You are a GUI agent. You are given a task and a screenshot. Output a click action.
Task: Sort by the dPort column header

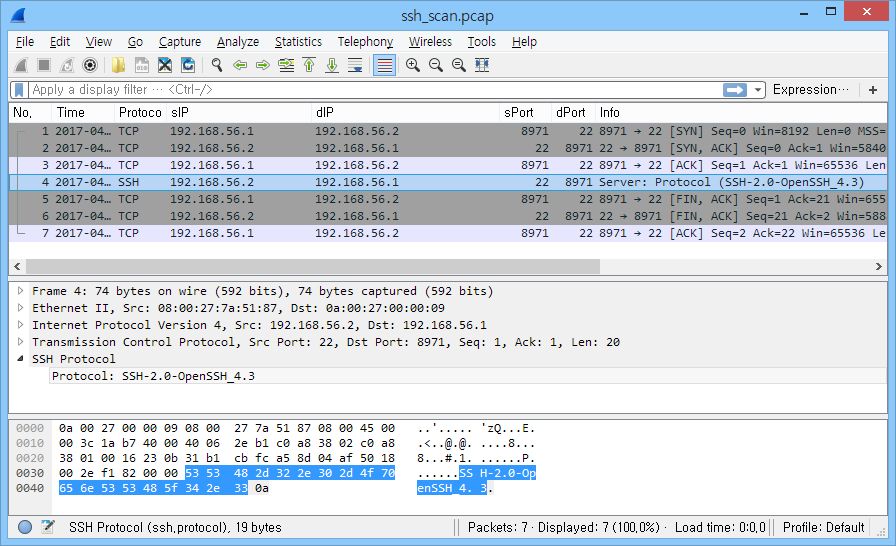pyautogui.click(x=573, y=113)
